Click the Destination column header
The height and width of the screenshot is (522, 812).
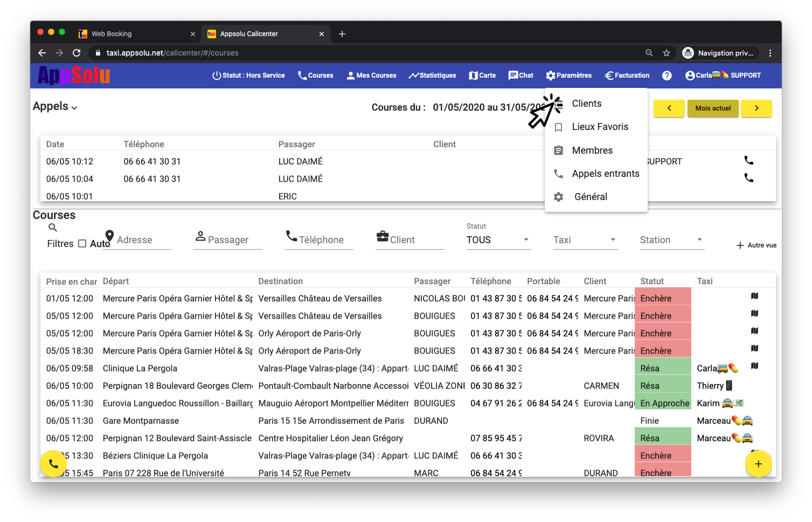tap(280, 281)
